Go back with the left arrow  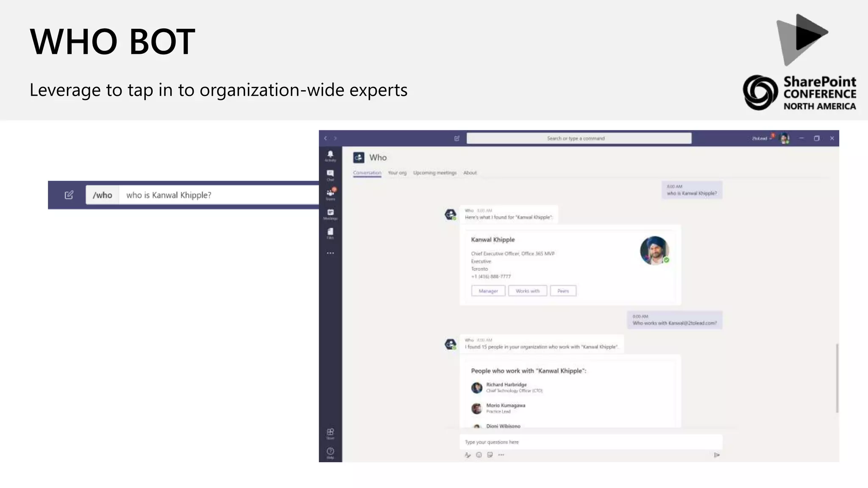(325, 138)
